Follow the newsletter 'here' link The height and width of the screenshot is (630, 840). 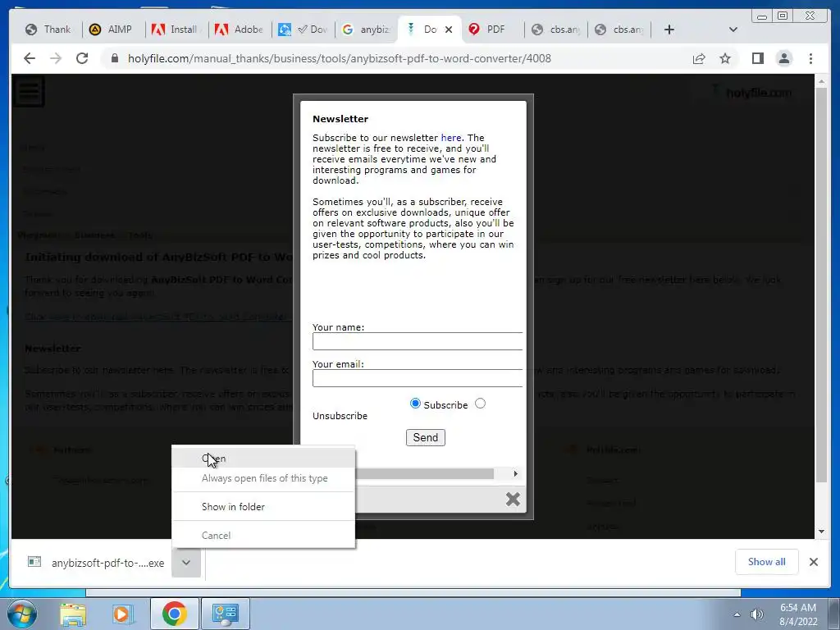pos(451,138)
